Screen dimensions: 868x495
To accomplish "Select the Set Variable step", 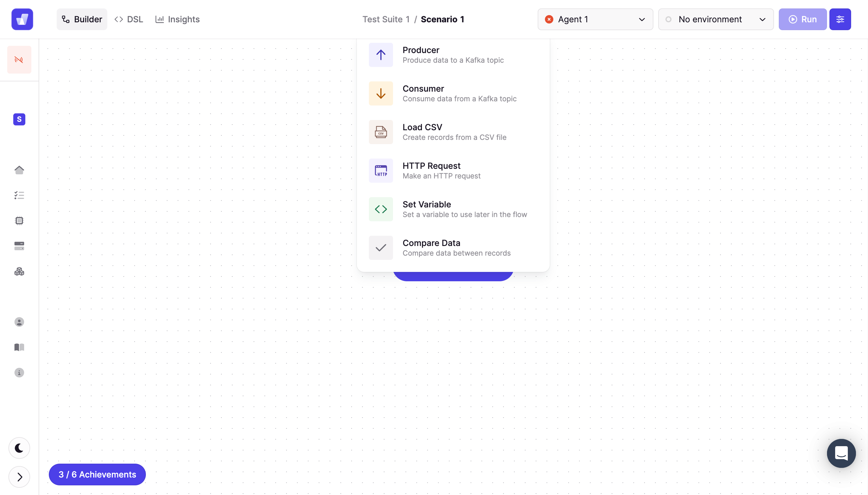I will click(453, 209).
